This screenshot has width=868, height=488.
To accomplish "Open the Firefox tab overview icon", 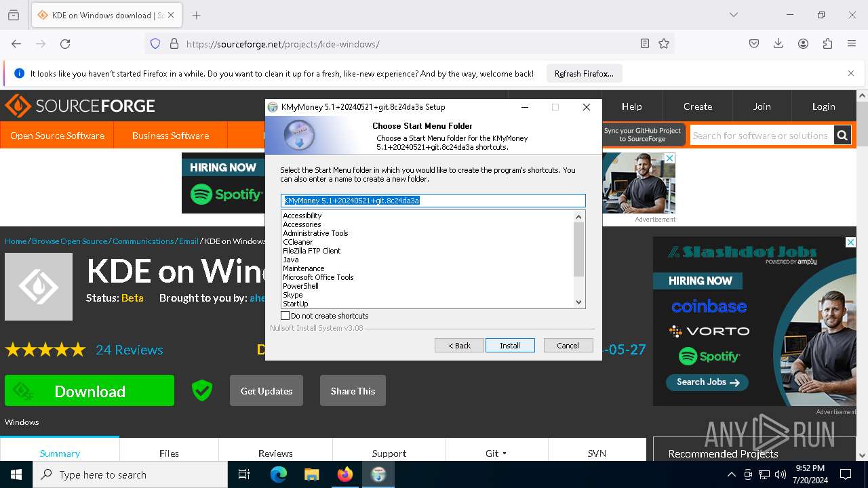I will [x=14, y=15].
